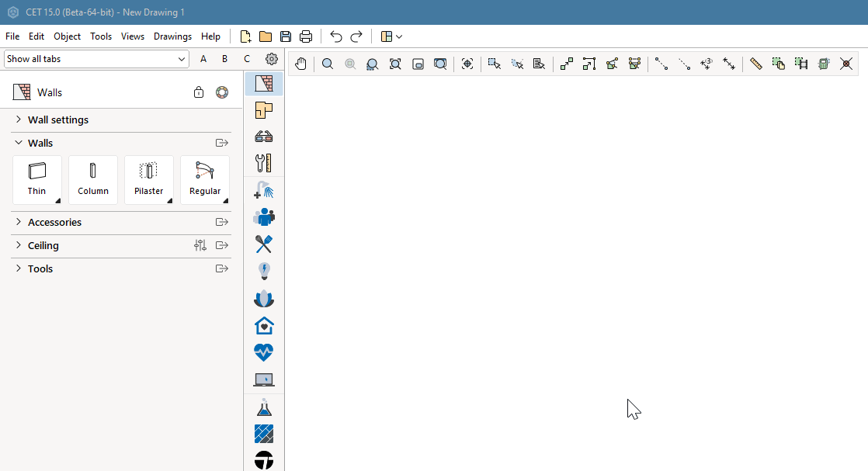Open the black circular logo tab
Screen dimensions: 868x471
264,460
